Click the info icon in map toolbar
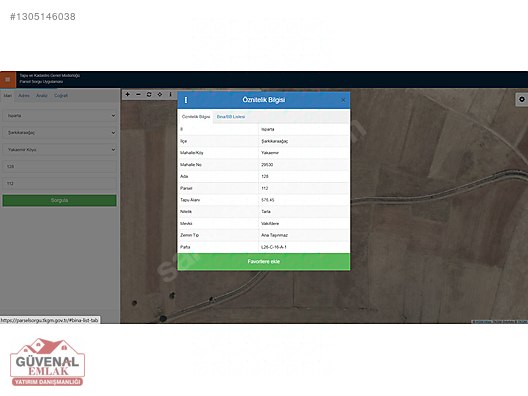This screenshot has height=396, width=528. (170, 95)
